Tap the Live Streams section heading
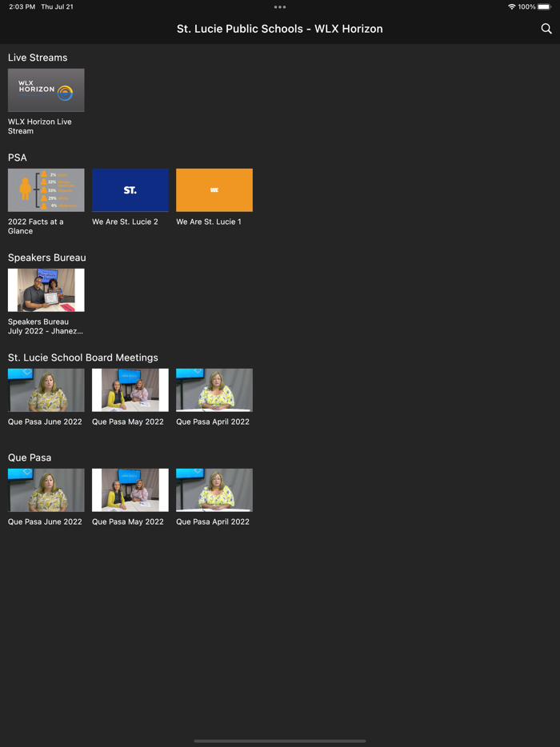Viewport: 560px width, 747px height. (x=38, y=58)
